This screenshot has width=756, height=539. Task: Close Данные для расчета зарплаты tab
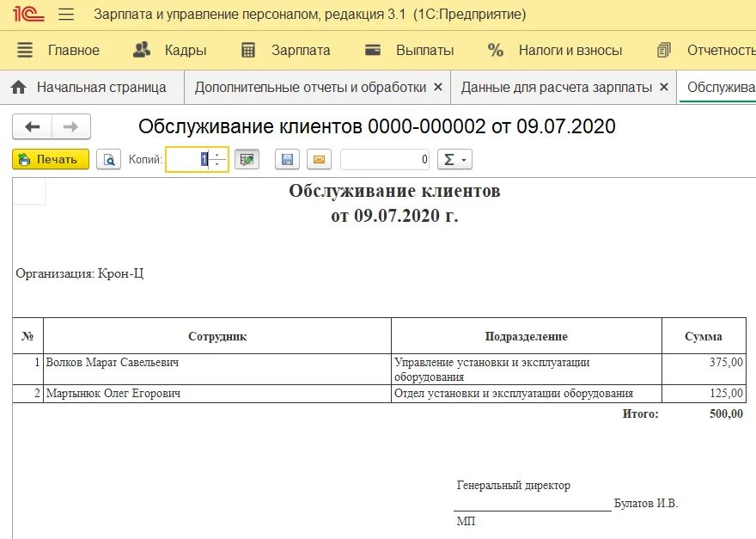coord(664,87)
